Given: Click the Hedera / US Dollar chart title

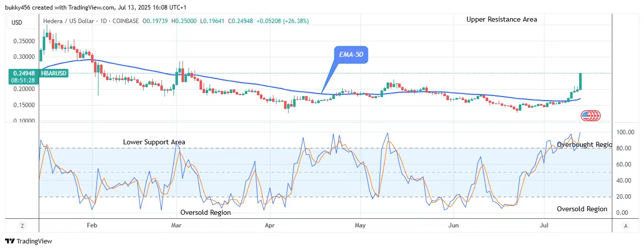Looking at the screenshot, I should click(71, 21).
